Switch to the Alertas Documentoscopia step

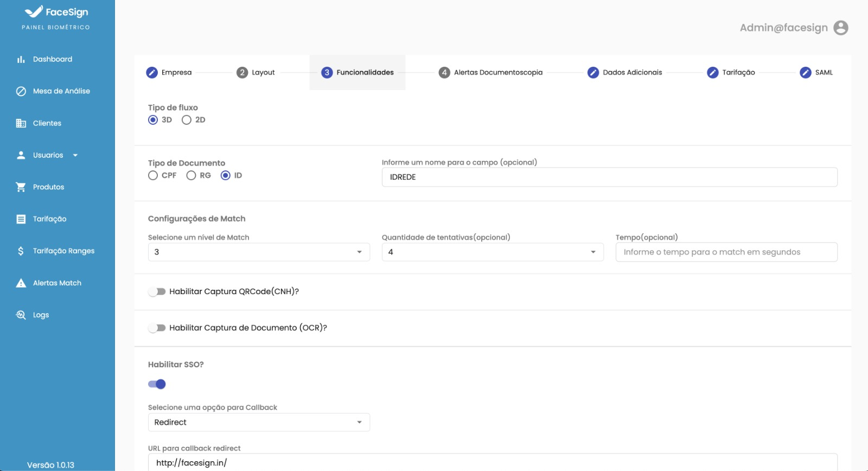pyautogui.click(x=490, y=72)
